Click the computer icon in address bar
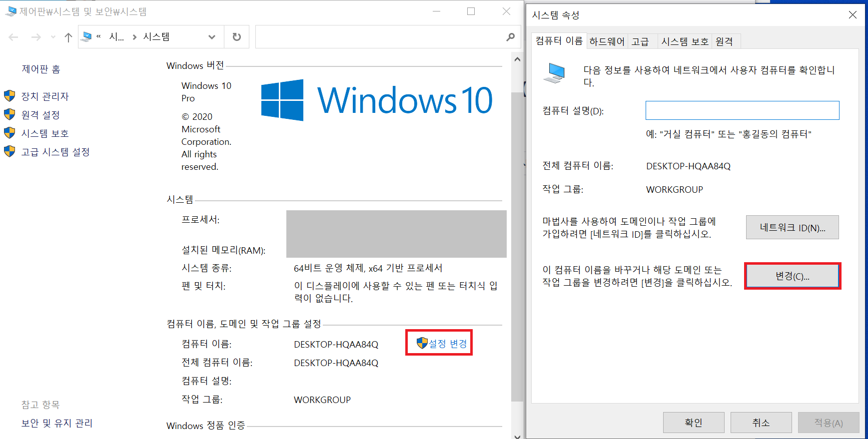 click(x=86, y=36)
